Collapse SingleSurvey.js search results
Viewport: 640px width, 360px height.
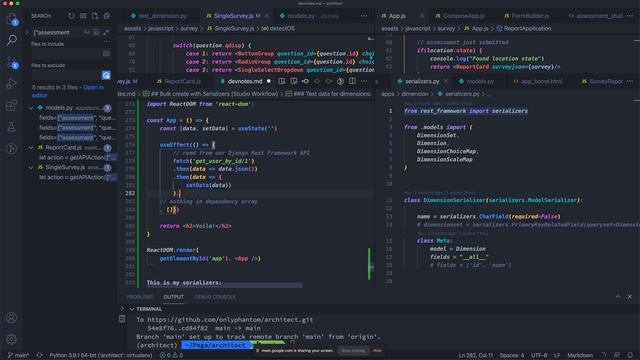pos(31,167)
